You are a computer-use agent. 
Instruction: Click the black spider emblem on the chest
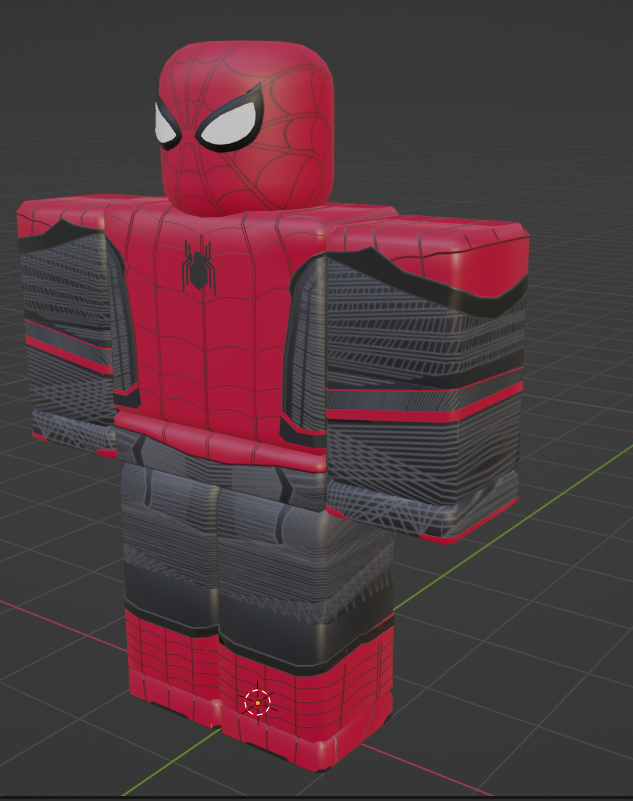pos(198,267)
